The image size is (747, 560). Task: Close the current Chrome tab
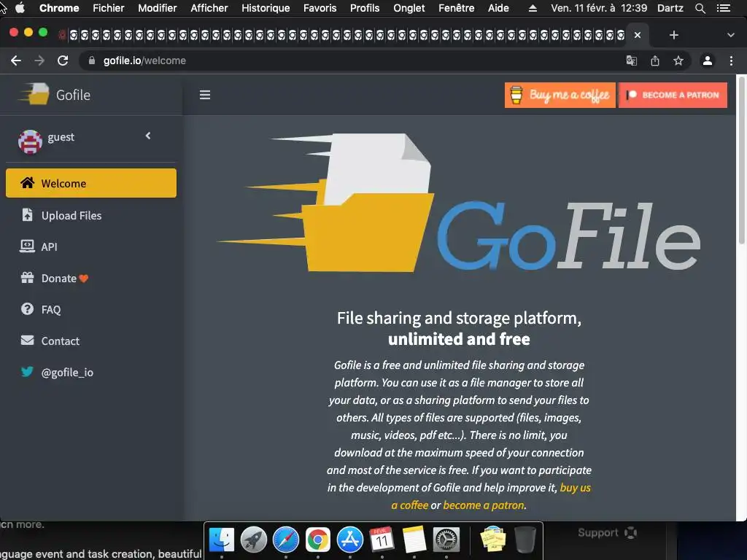coord(638,35)
